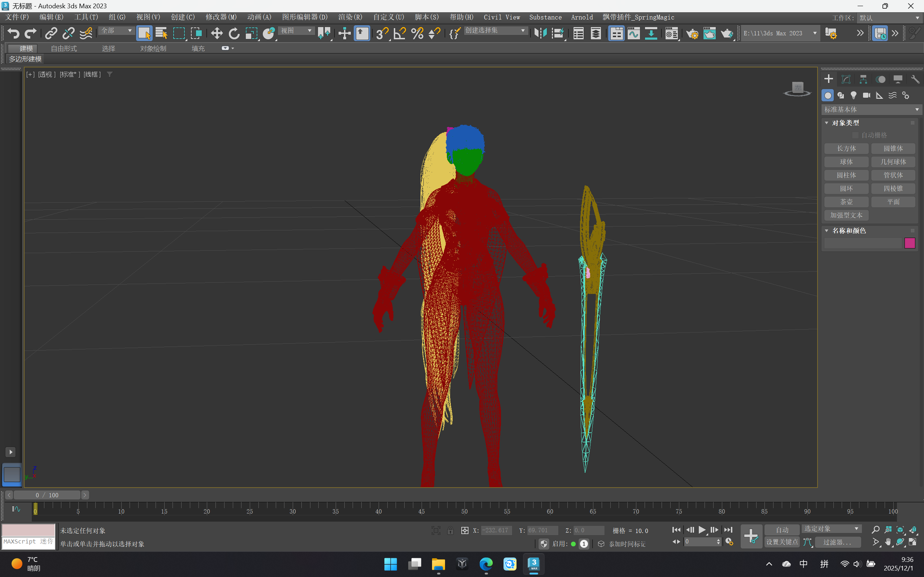Switch to the 自由形式 ribbon tab

(x=64, y=48)
